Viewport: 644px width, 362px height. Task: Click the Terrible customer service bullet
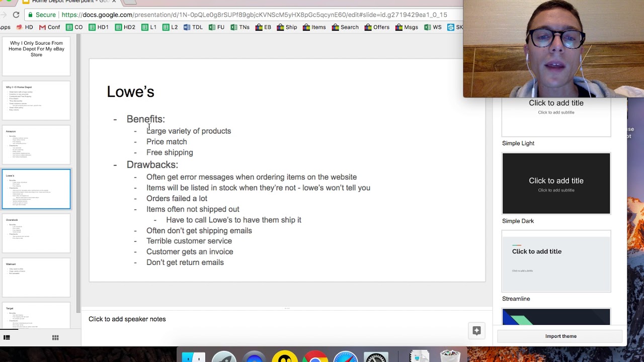coord(189,241)
